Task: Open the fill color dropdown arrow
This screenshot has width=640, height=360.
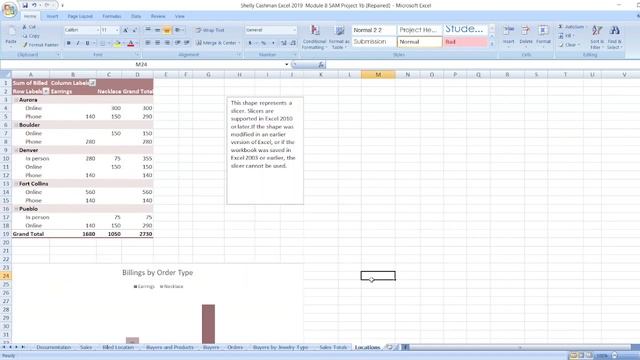Action: 123,43
